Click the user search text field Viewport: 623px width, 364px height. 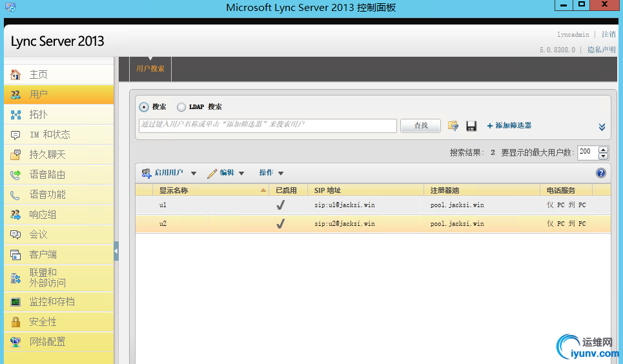tap(268, 126)
